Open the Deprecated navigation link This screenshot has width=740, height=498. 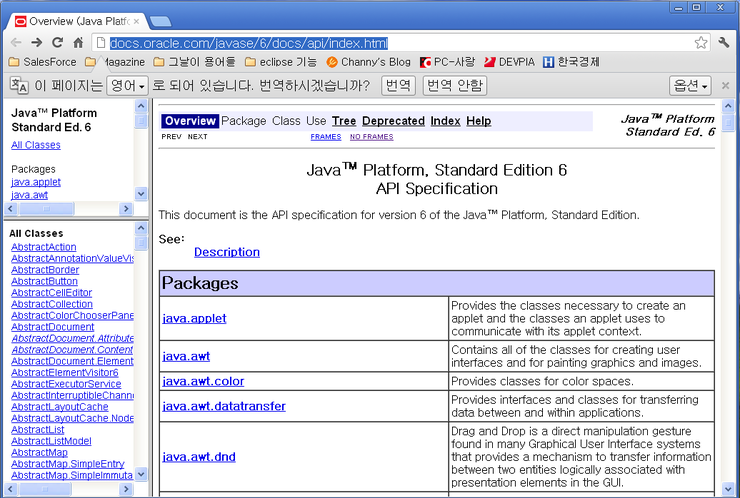(394, 121)
